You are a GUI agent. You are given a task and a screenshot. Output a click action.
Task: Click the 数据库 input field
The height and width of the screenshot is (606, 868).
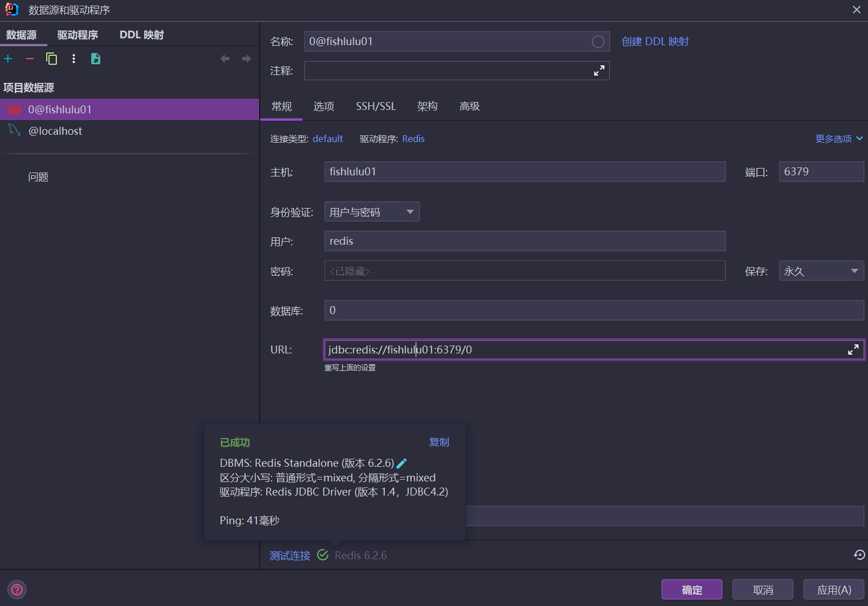tap(594, 310)
